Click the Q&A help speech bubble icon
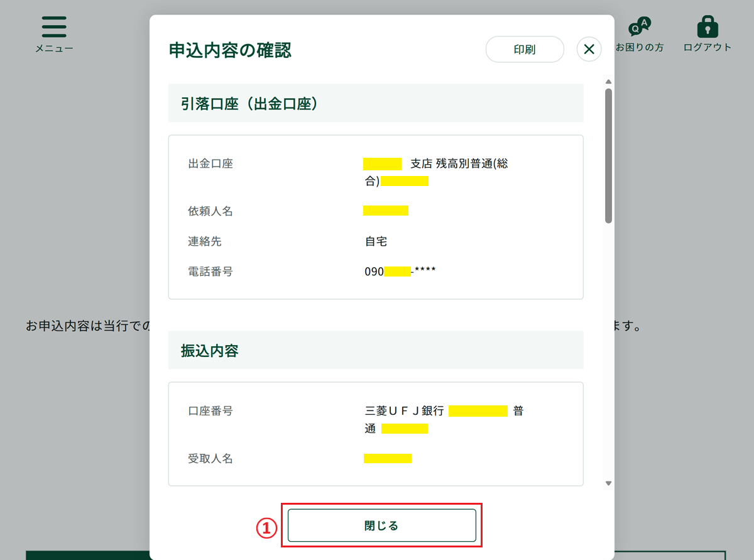The height and width of the screenshot is (560, 754). pos(639,26)
